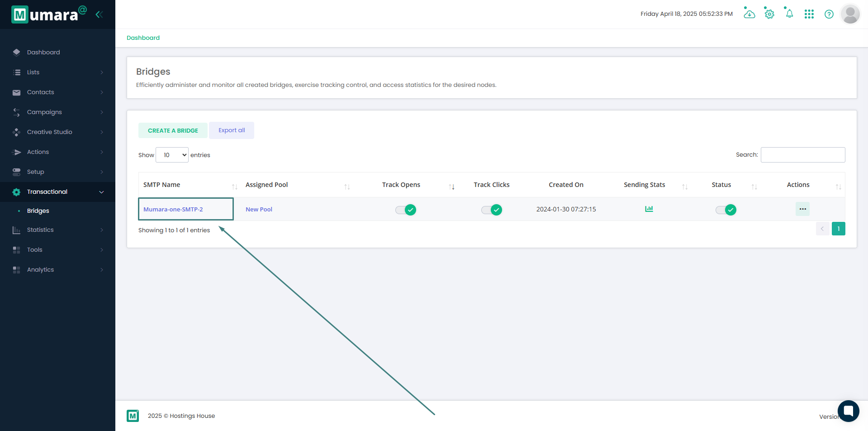868x431 pixels.
Task: Click the footer Mumara logo
Action: (x=133, y=416)
